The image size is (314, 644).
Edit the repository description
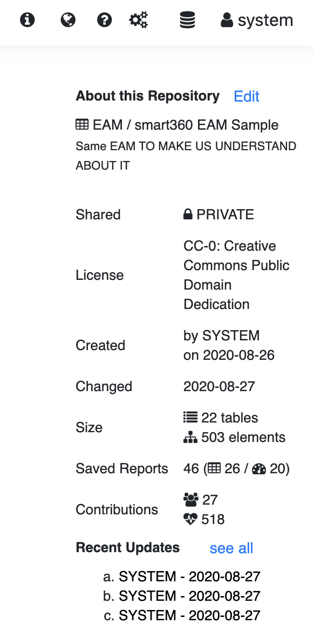(x=247, y=96)
